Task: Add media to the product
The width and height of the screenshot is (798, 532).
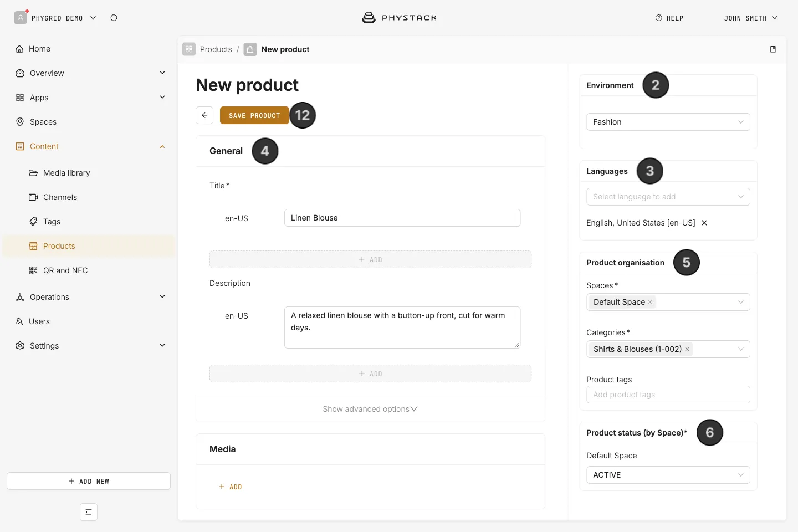Action: point(230,487)
